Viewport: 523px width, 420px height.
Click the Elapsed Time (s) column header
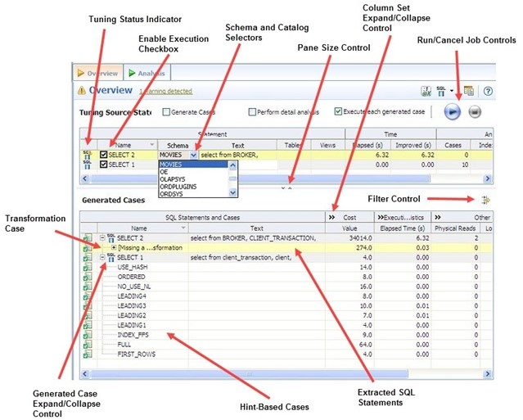[x=403, y=228]
